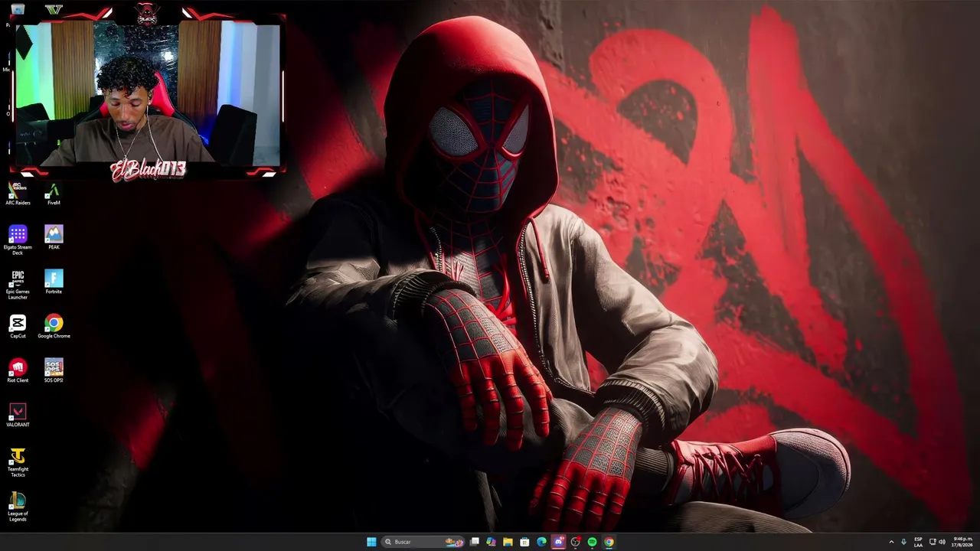Select the Google Chrome desktop shortcut
The image size is (980, 551).
coord(54,326)
